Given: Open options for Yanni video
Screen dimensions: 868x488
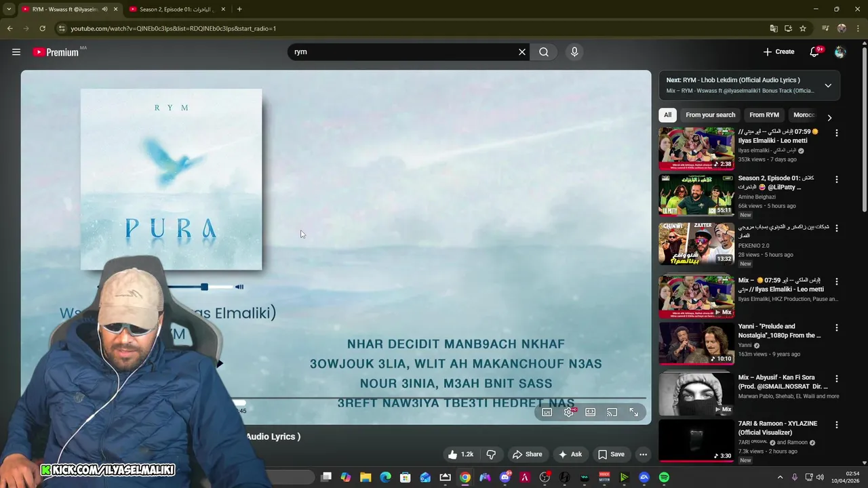Looking at the screenshot, I should (x=837, y=328).
